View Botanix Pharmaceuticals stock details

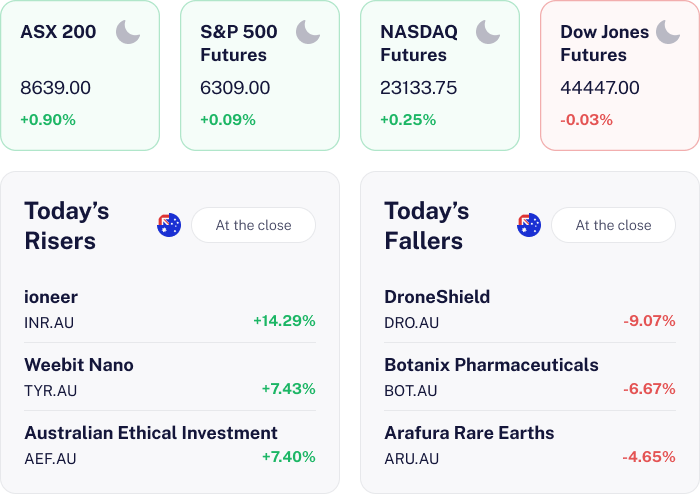(491, 365)
